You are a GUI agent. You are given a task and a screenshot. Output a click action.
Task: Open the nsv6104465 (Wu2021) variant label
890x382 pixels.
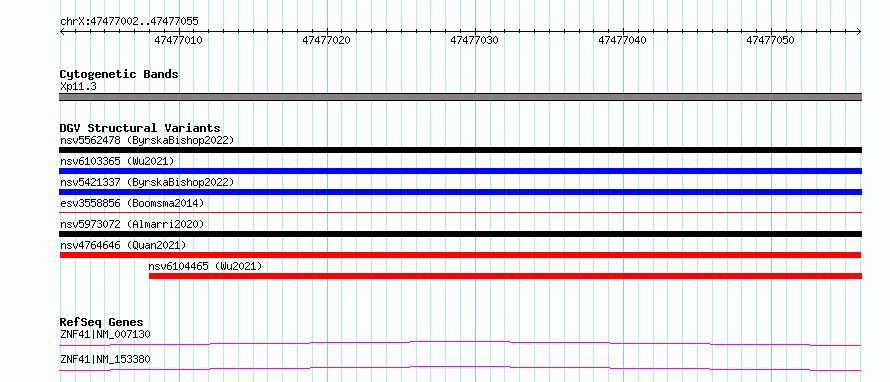[205, 266]
